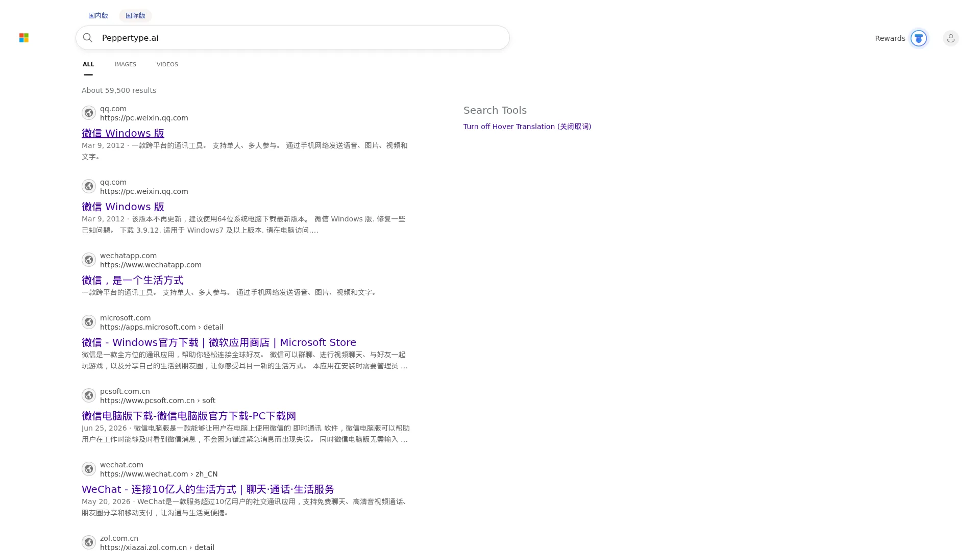Switch to the 国内版 domestic version
The image size is (980, 551).
point(98,15)
